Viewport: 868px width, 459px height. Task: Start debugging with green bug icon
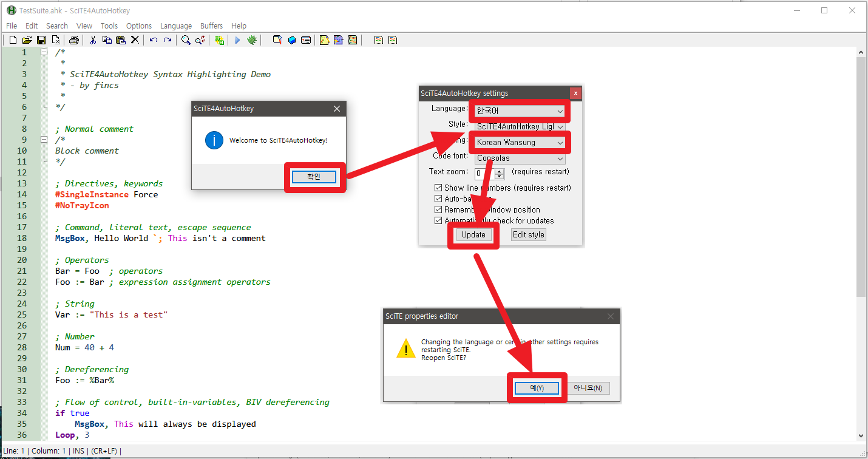click(x=252, y=40)
